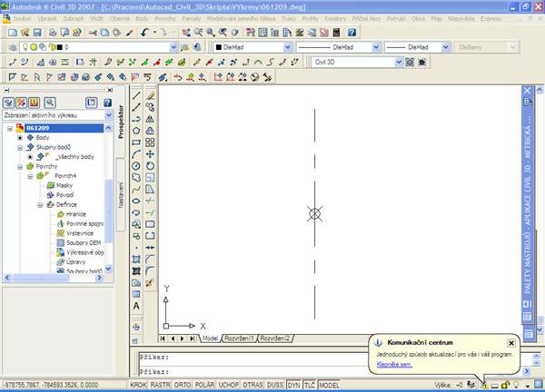Collapse the Skupiny bodů tree node
The image size is (545, 392).
click(x=20, y=148)
